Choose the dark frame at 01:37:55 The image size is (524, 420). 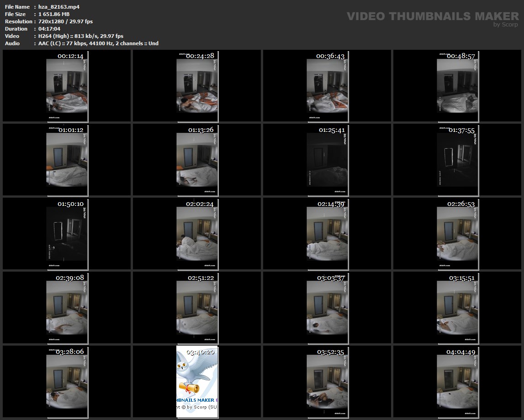pyautogui.click(x=457, y=160)
